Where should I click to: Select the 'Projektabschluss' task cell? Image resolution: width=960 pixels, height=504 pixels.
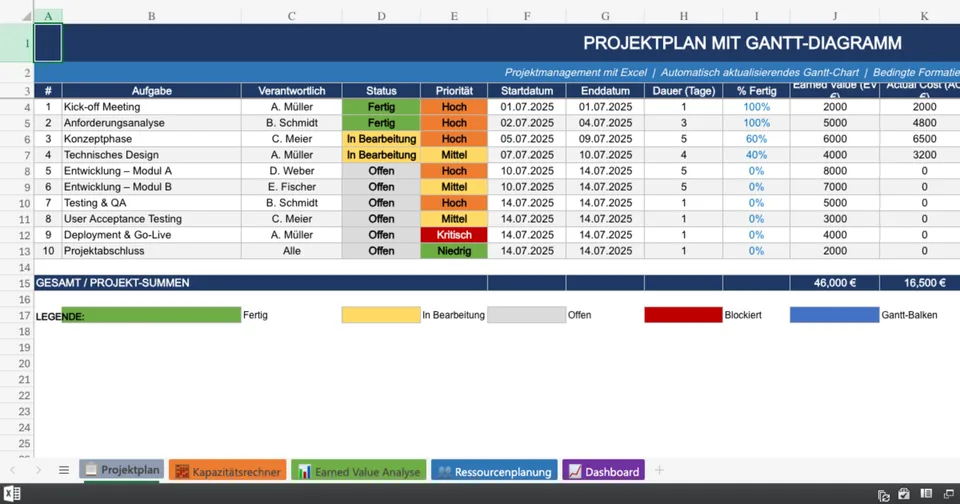click(x=151, y=250)
